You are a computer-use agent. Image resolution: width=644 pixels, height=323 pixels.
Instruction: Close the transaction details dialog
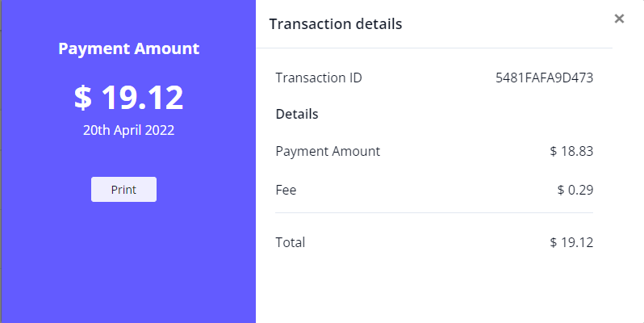point(619,19)
